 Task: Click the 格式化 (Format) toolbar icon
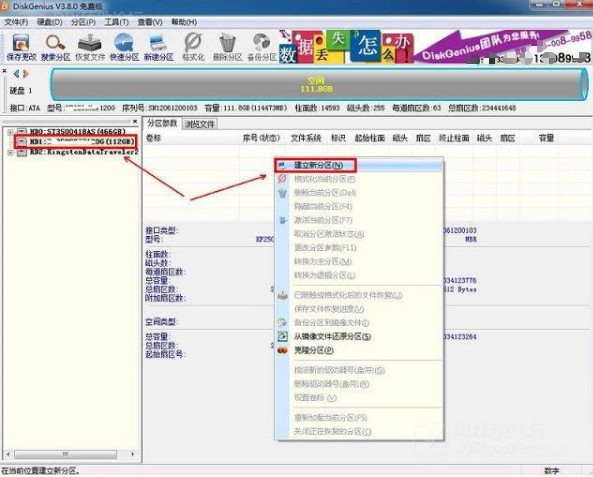193,47
